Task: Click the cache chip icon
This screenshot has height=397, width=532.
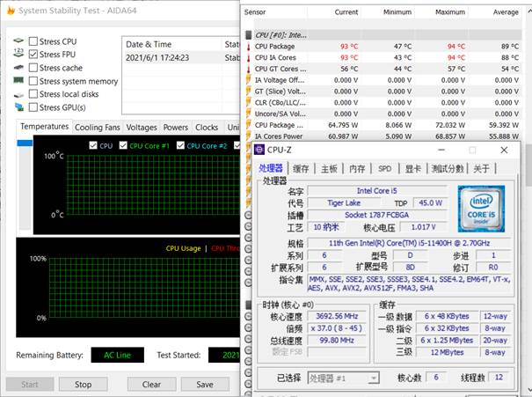Action: point(18,67)
